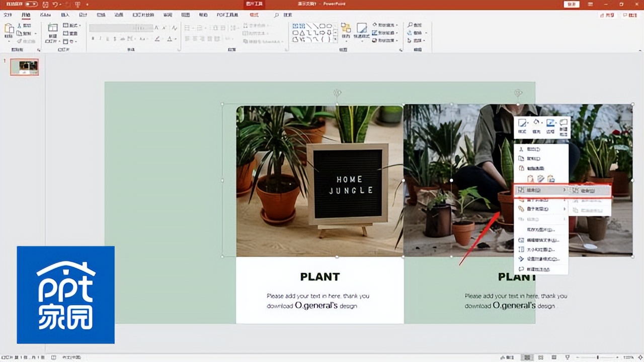The width and height of the screenshot is (644, 362).
Task: Click the Find magnifier icon in editing group
Action: (411, 25)
